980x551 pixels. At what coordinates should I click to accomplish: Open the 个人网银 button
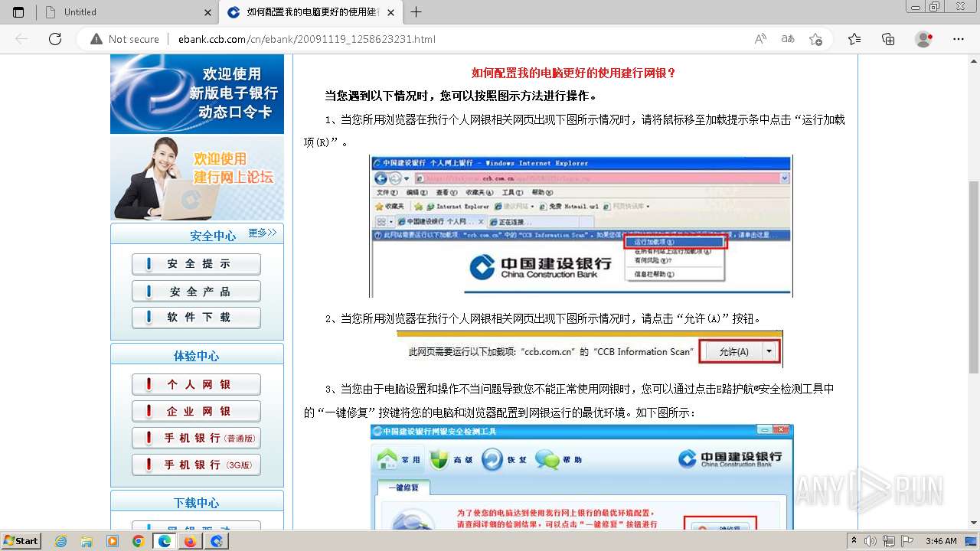196,385
